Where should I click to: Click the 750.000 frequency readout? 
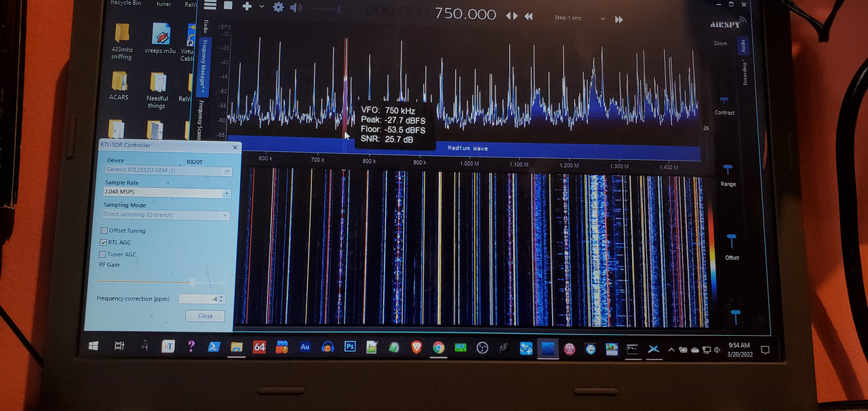(x=464, y=13)
